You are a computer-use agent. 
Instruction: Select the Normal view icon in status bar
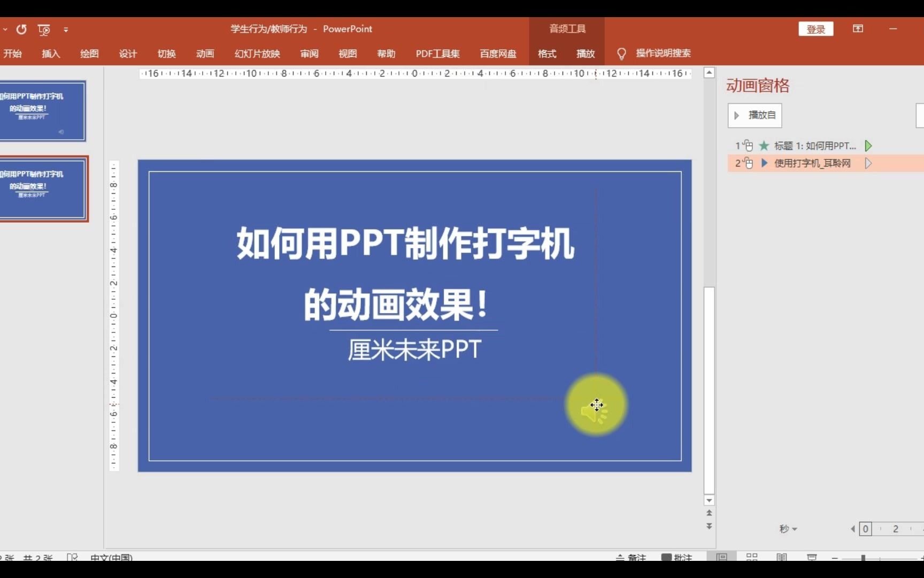click(x=722, y=558)
